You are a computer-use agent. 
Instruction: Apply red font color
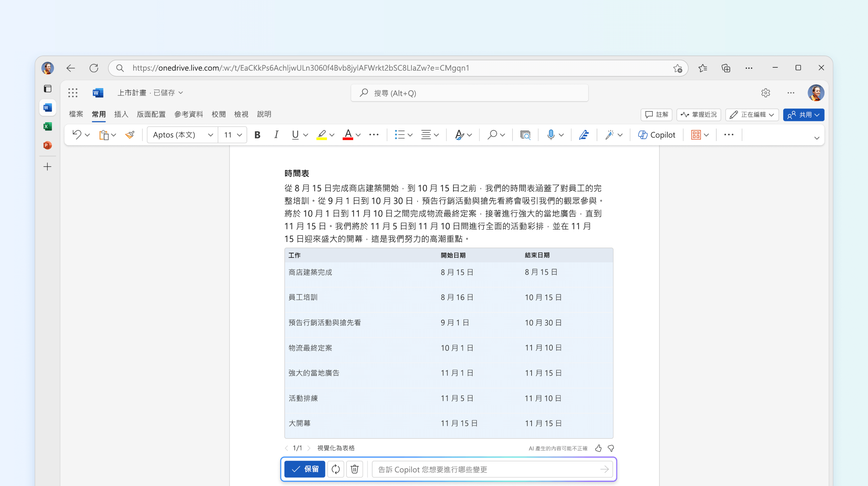click(348, 135)
